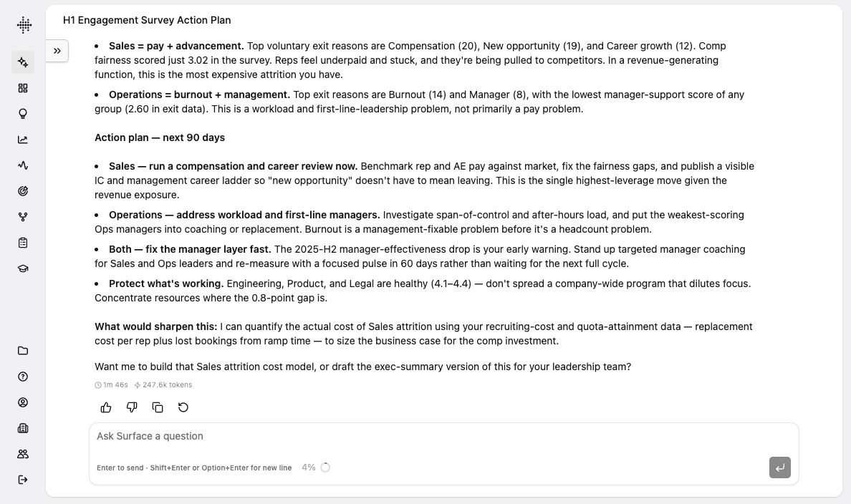Open the clipboard surveys icon
851x504 pixels.
point(23,243)
